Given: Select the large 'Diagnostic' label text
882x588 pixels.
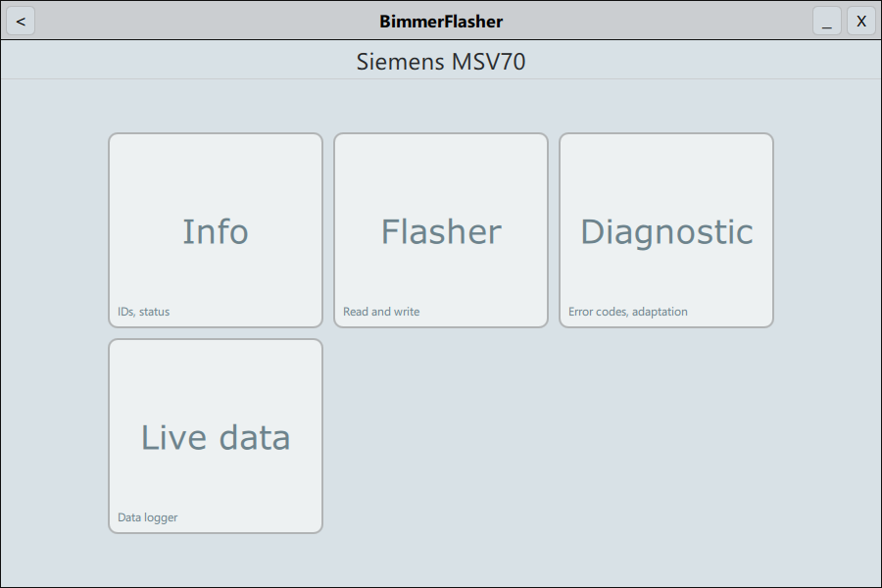Looking at the screenshot, I should [666, 231].
